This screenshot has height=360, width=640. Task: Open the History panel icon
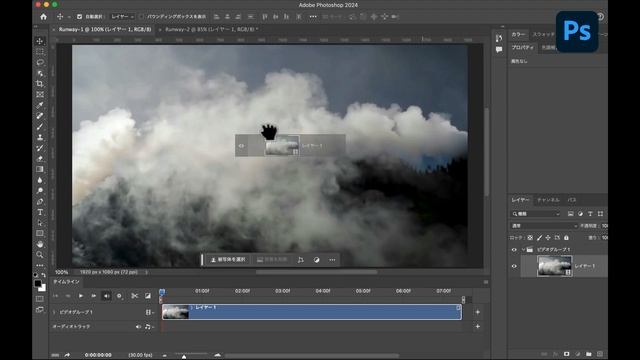499,38
